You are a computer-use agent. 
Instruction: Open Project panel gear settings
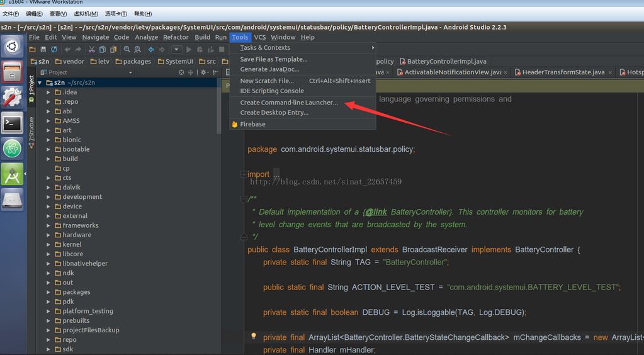[204, 72]
